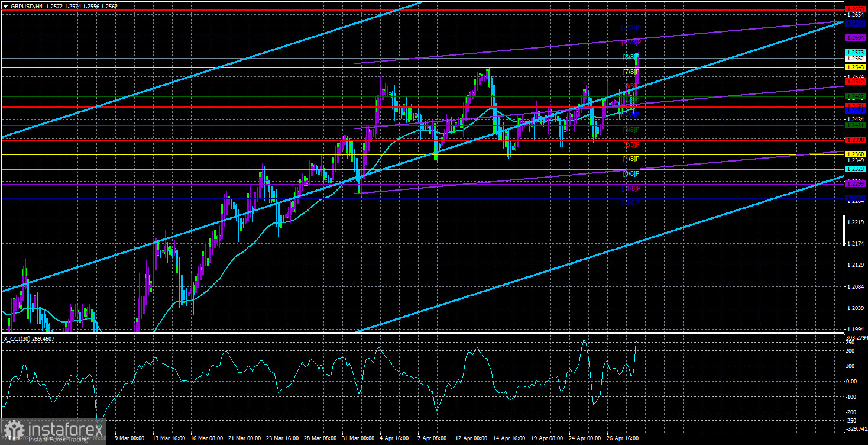This screenshot has width=868, height=445.
Task: Select the blue 1.2451 price tag
Action: coord(855,111)
